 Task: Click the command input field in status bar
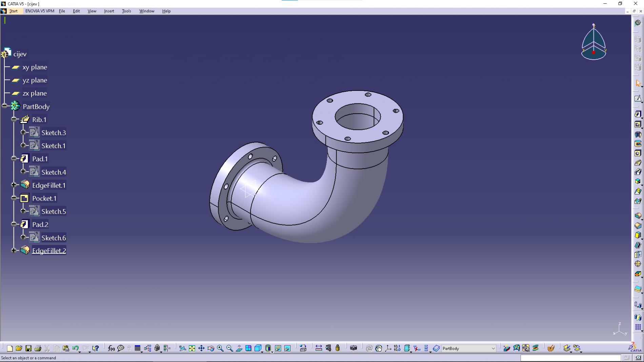click(x=570, y=358)
